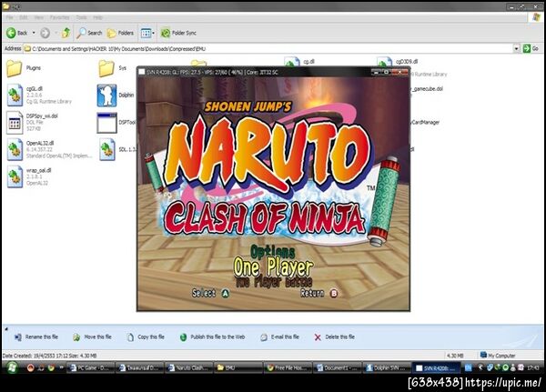Select the SDL.dll file icon
Image resolution: width=546 pixels, height=392 pixels.
click(x=106, y=150)
